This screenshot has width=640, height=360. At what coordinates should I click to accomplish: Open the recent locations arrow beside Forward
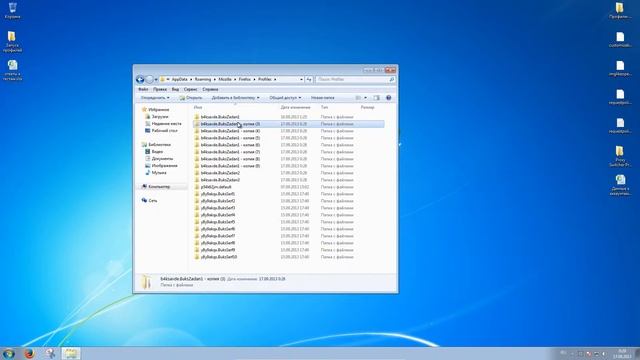click(156, 79)
